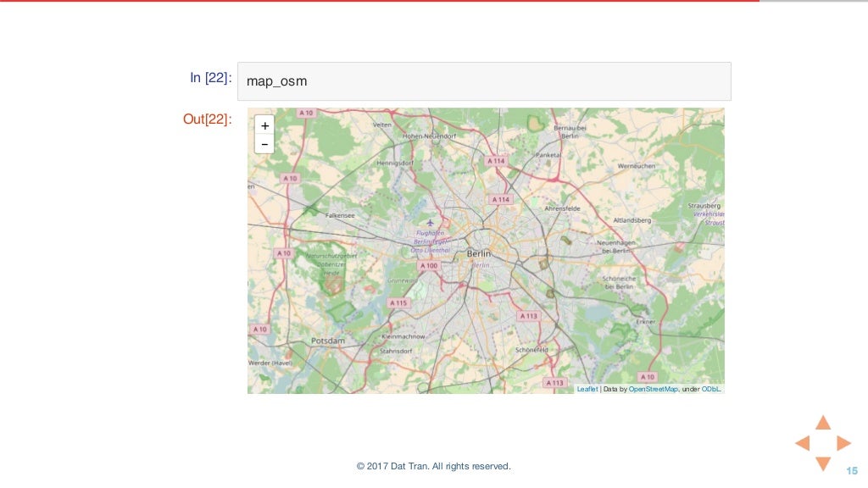Click the Falkensee label on the map

tap(340, 215)
